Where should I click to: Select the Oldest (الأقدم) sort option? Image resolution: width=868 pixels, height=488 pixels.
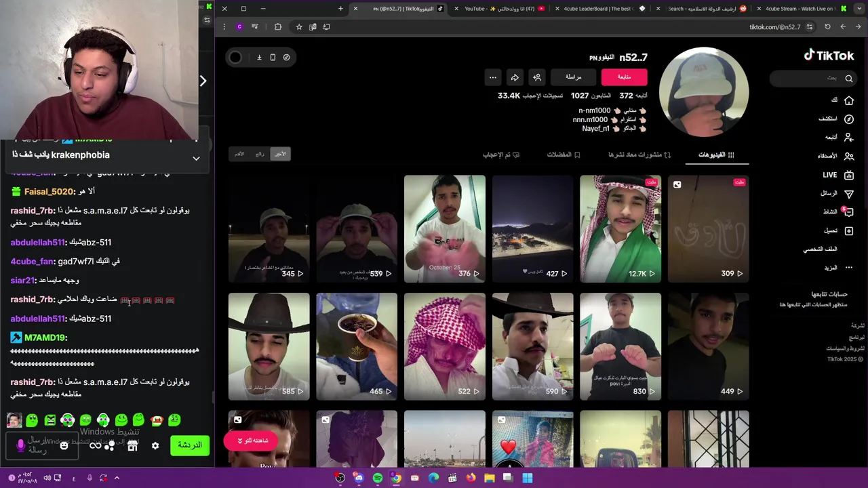(x=239, y=155)
